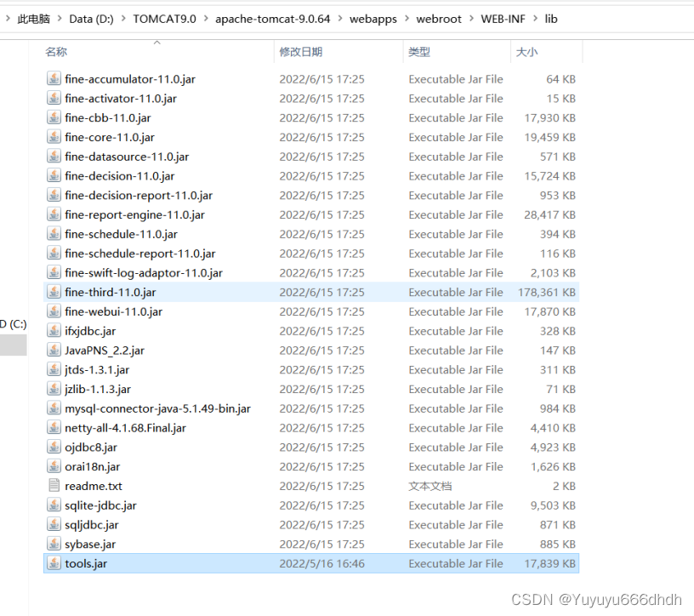Screen dimensions: 694x616
Task: Click the jar icon of fine-accumulator-11.0.jar
Action: (x=54, y=79)
